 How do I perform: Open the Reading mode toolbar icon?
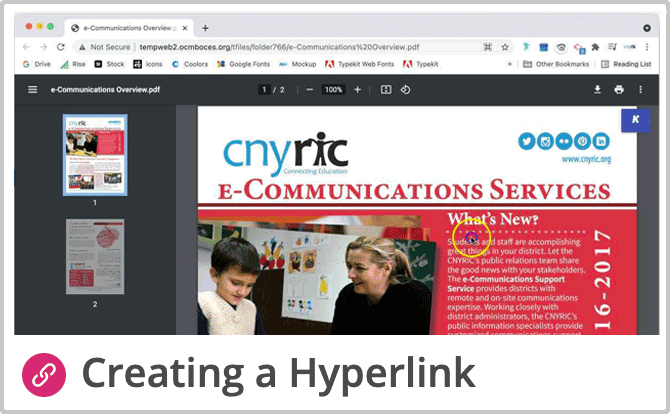pos(612,47)
